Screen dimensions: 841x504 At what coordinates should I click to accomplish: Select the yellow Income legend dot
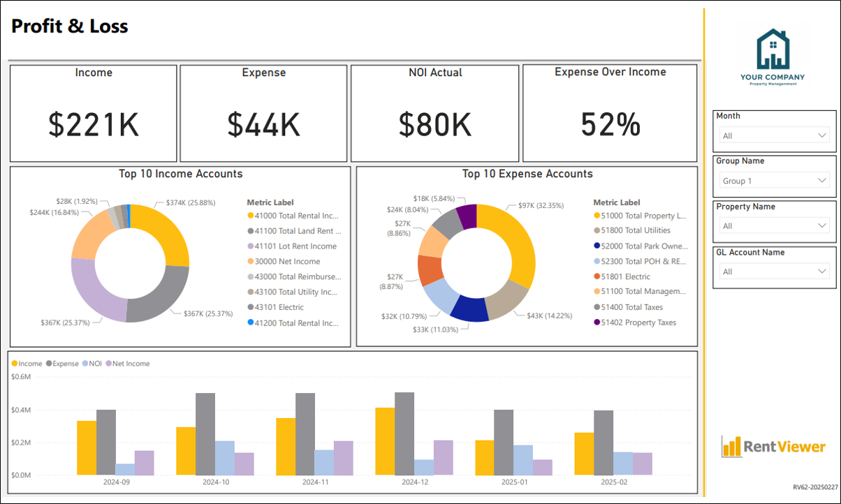tap(15, 364)
